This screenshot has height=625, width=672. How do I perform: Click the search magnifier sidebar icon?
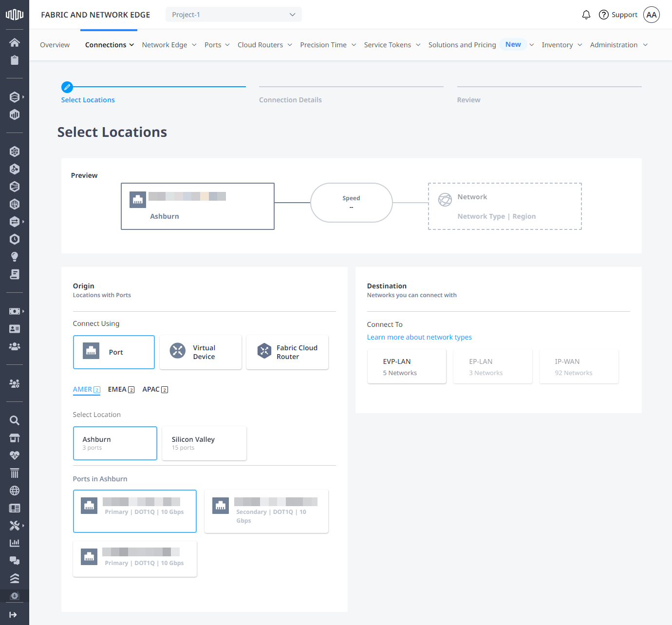pos(15,420)
